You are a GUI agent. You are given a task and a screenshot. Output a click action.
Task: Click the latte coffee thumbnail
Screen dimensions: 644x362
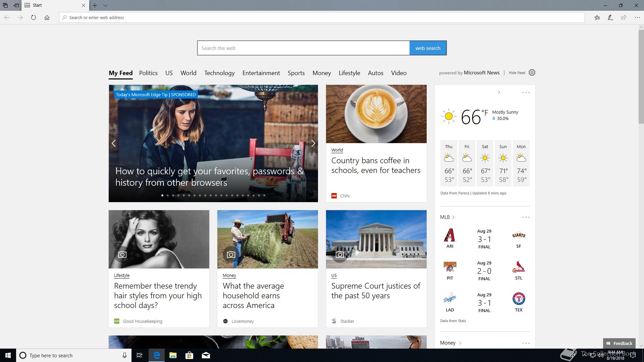click(376, 114)
